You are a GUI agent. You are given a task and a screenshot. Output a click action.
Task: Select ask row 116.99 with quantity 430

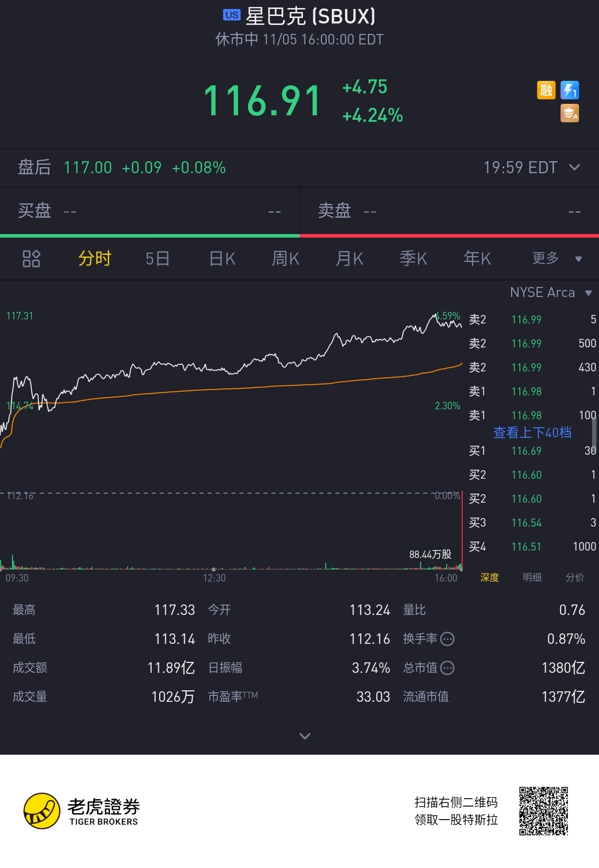pos(532,367)
